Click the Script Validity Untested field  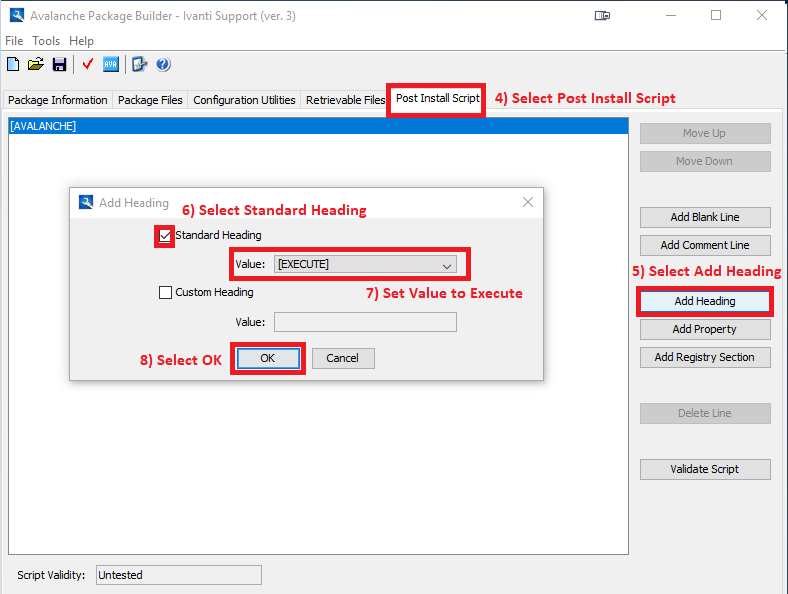179,575
